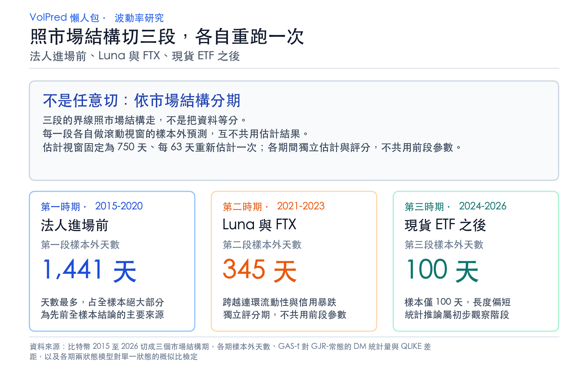This screenshot has width=588, height=368.
Task: Click the line starting '每一段各自做滾動視窗'
Action: click(176, 134)
